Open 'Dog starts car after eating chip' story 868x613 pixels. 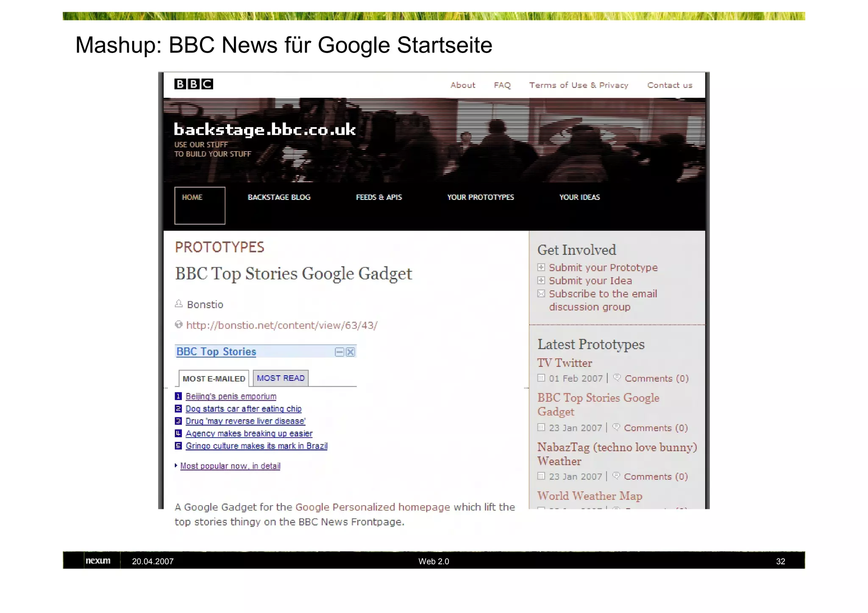coord(243,409)
